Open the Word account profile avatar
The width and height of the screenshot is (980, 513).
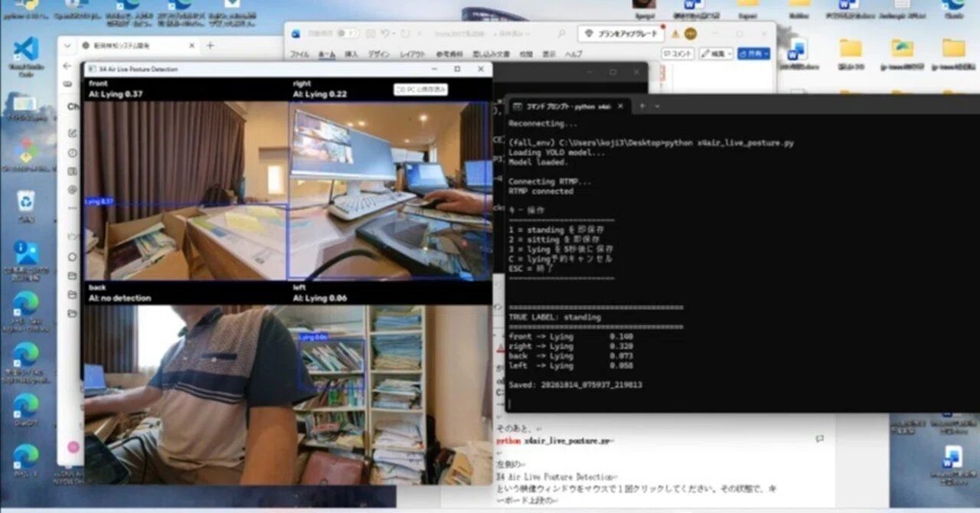coord(690,34)
